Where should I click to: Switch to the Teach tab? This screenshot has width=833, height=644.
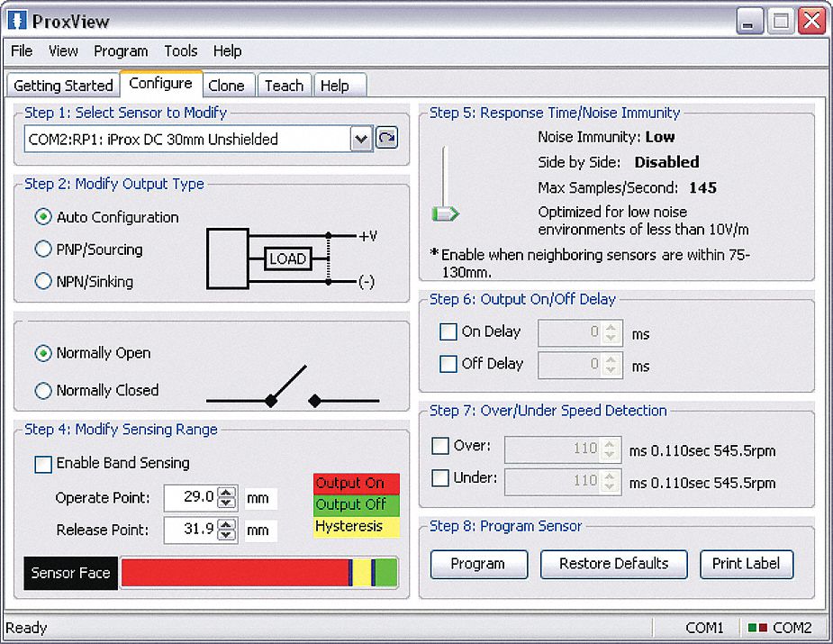coord(284,86)
